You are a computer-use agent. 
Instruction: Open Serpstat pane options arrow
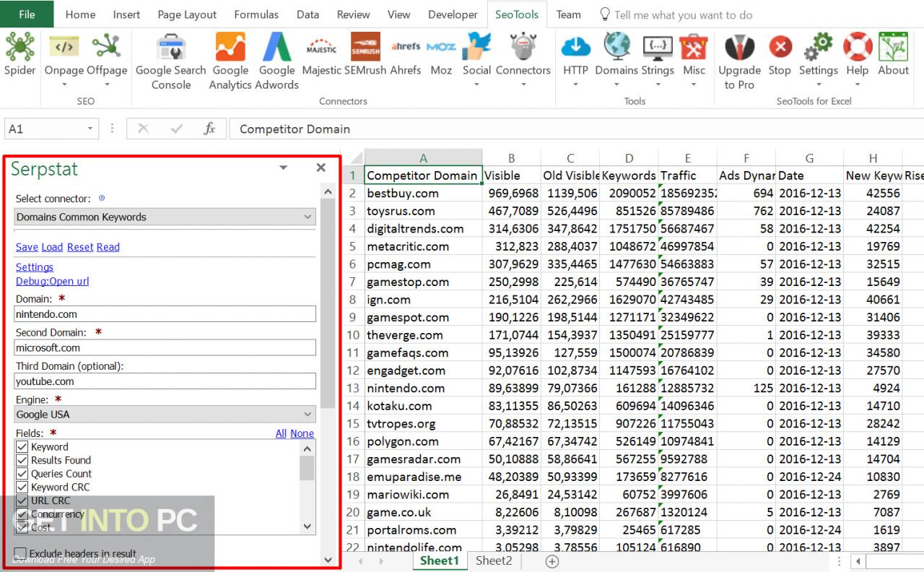[x=284, y=168]
